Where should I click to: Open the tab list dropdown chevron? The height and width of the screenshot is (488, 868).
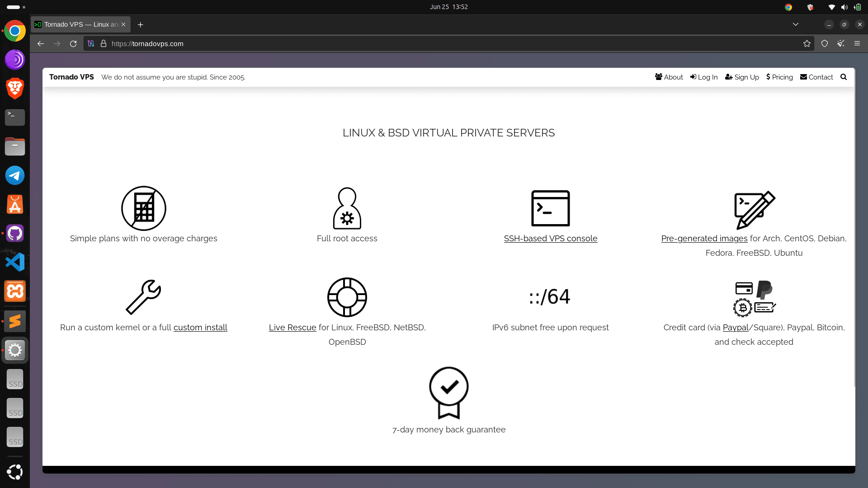[796, 24]
